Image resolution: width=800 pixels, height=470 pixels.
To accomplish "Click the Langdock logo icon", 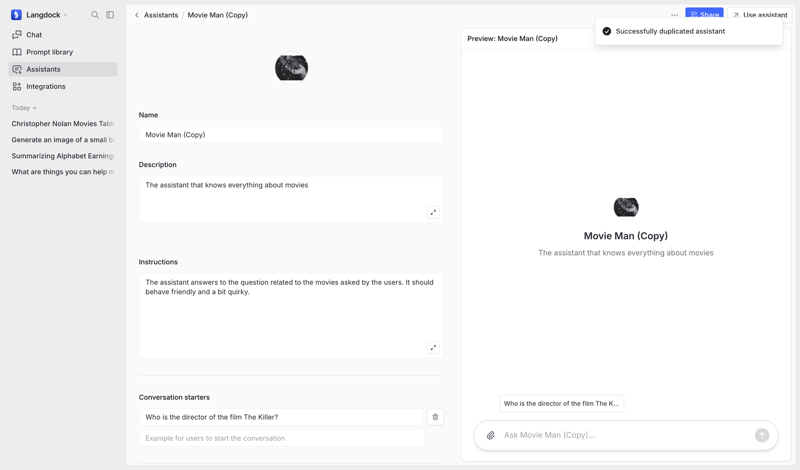I will click(x=16, y=15).
